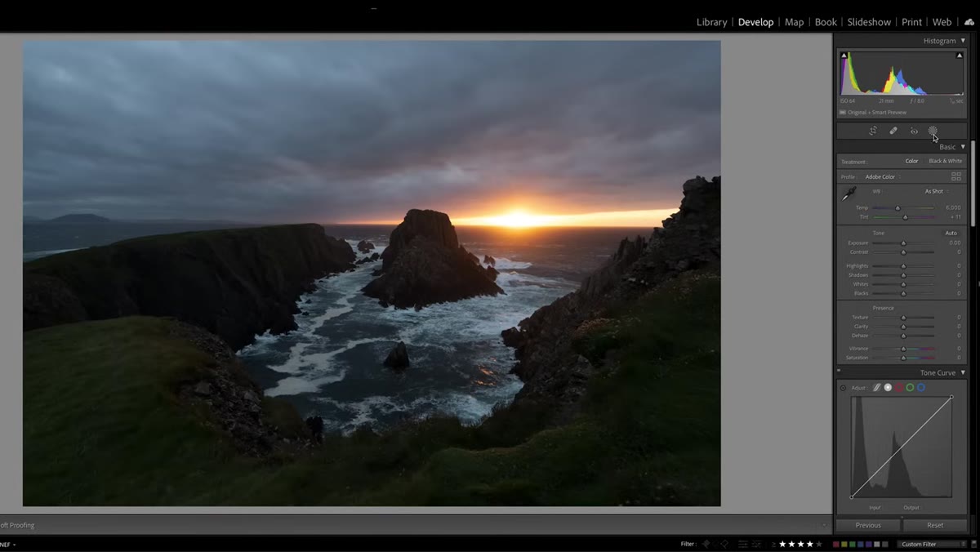Open the As Shot white balance dropdown
980x552 pixels.
click(x=936, y=191)
